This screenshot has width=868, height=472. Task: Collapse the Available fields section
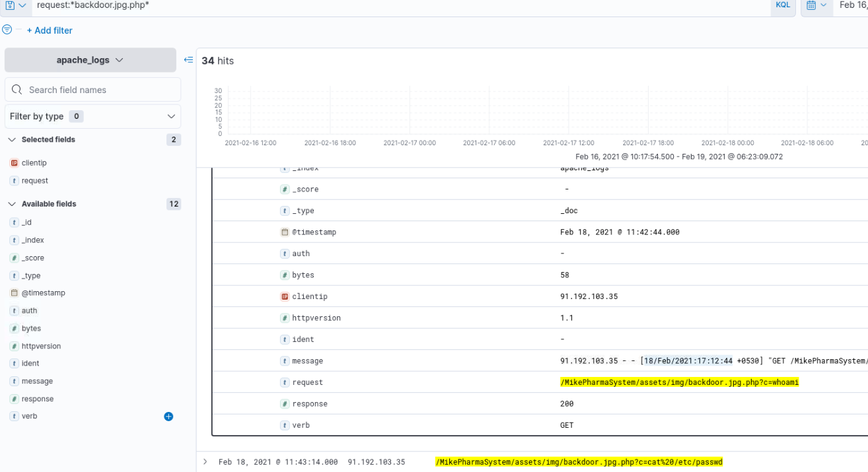pyautogui.click(x=12, y=204)
